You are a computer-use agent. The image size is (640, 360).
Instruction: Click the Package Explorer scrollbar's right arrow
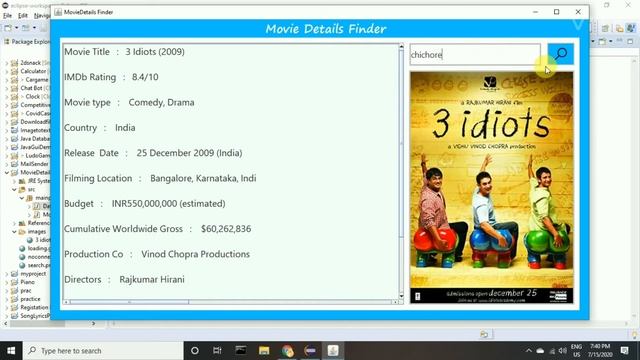pyautogui.click(x=93, y=324)
